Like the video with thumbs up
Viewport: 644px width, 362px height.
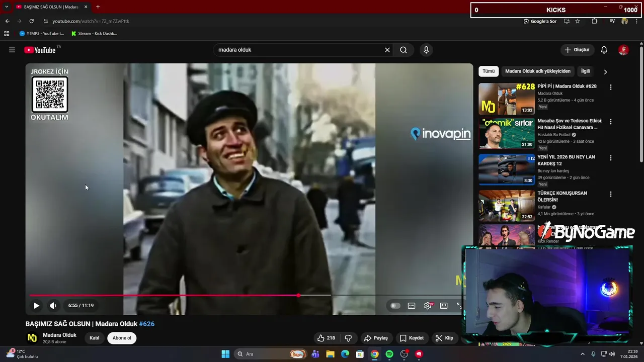point(326,338)
